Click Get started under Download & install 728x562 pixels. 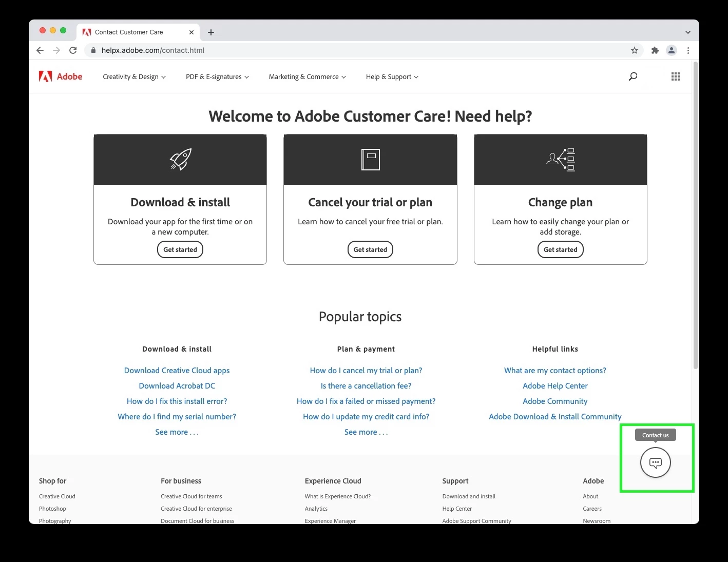point(180,249)
